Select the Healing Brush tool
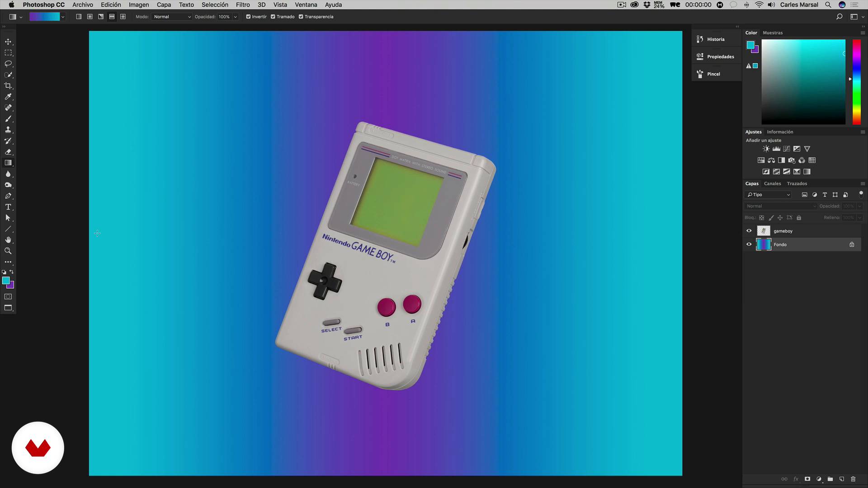Viewport: 868px width, 488px height. click(8, 108)
